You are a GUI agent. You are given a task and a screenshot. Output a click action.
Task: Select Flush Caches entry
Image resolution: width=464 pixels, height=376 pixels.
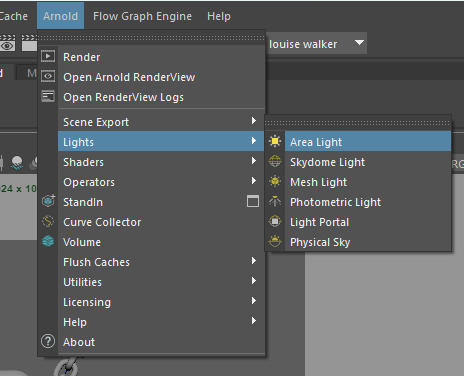pyautogui.click(x=161, y=262)
